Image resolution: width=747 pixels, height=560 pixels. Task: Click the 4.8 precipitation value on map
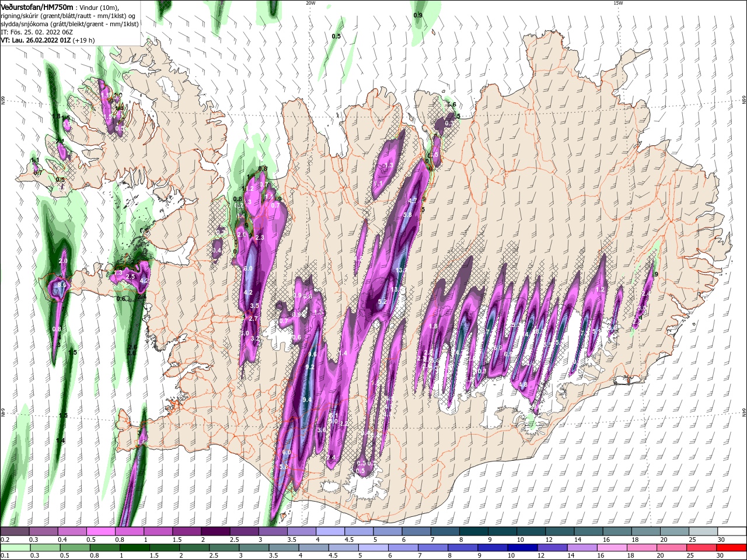pyautogui.click(x=523, y=384)
